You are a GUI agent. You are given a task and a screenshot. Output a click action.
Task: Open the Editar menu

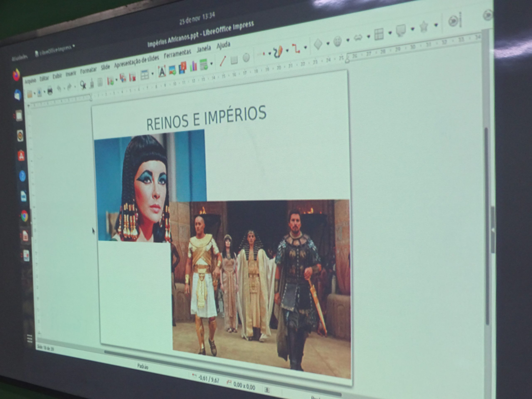click(x=44, y=78)
